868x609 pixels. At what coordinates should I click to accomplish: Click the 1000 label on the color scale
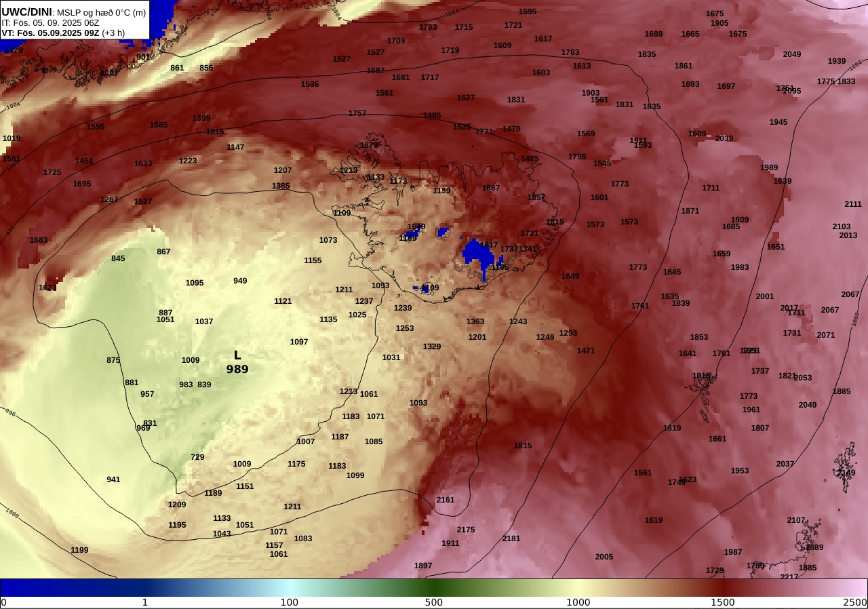tap(578, 602)
